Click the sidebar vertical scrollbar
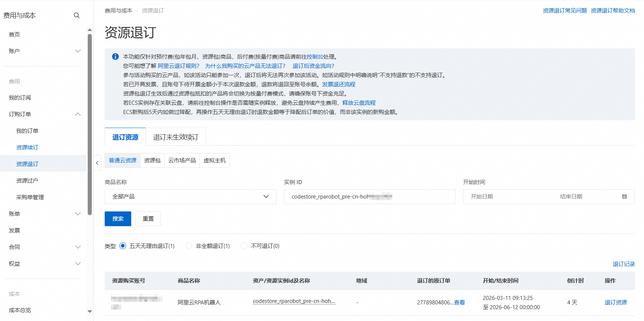The image size is (644, 321). click(90, 124)
